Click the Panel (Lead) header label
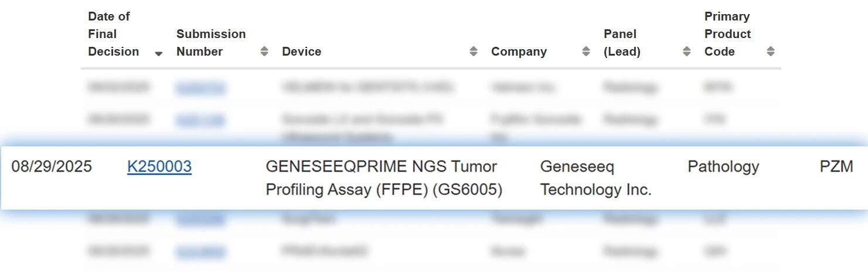 point(622,43)
